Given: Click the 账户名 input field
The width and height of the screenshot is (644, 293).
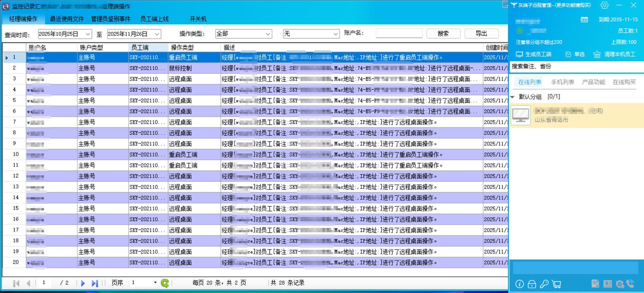Looking at the screenshot, I should 399,33.
